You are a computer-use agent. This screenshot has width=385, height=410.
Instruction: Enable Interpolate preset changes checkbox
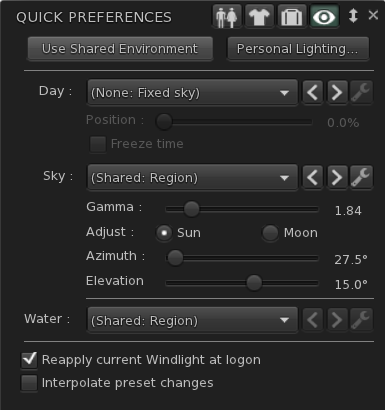tap(29, 383)
